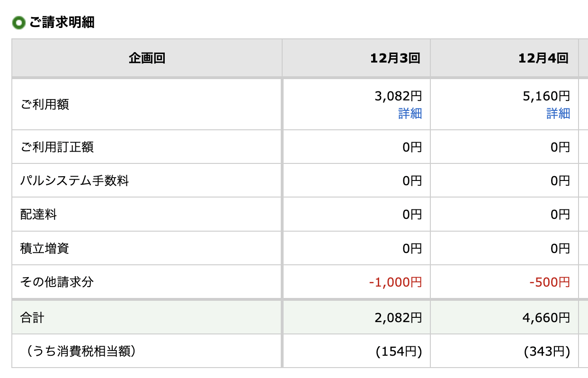
Task: Open 詳細 link for 12月3回 usage
Action: 410,114
